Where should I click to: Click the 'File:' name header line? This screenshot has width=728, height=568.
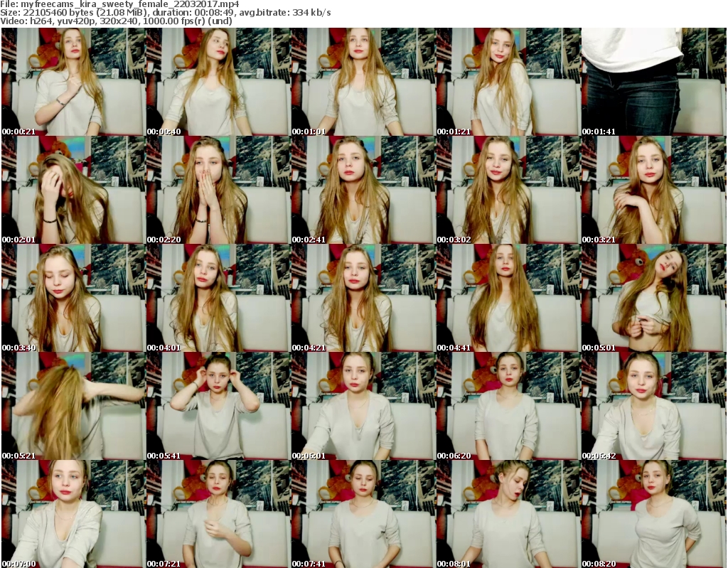(119, 4)
